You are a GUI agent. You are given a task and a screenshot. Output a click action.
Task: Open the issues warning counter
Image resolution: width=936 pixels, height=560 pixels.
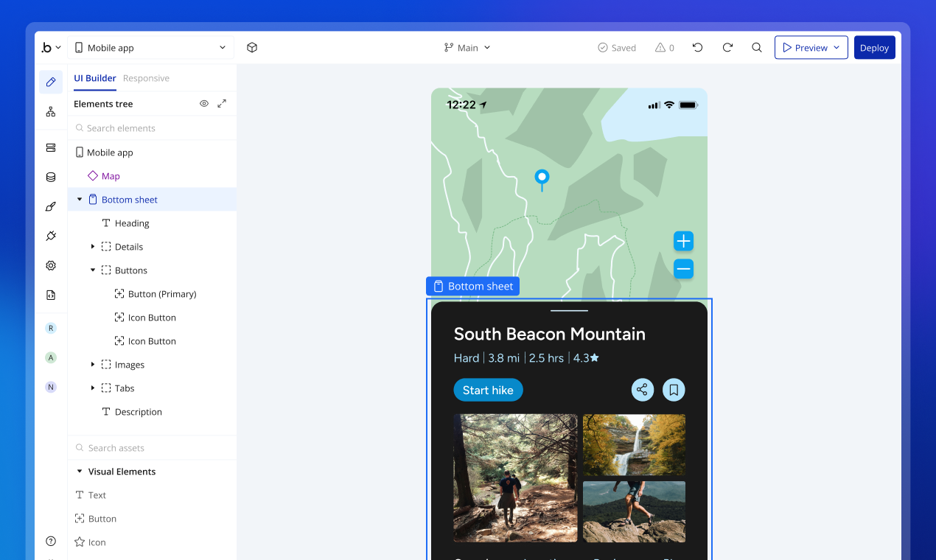tap(665, 48)
